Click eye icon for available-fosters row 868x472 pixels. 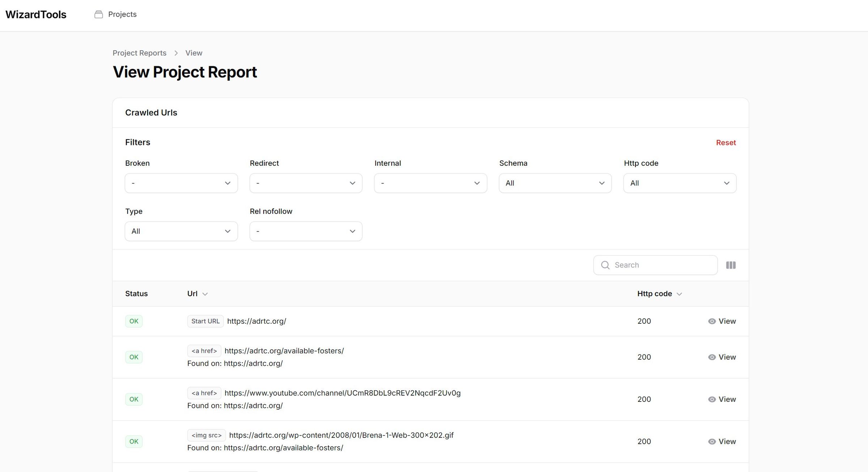(x=712, y=357)
